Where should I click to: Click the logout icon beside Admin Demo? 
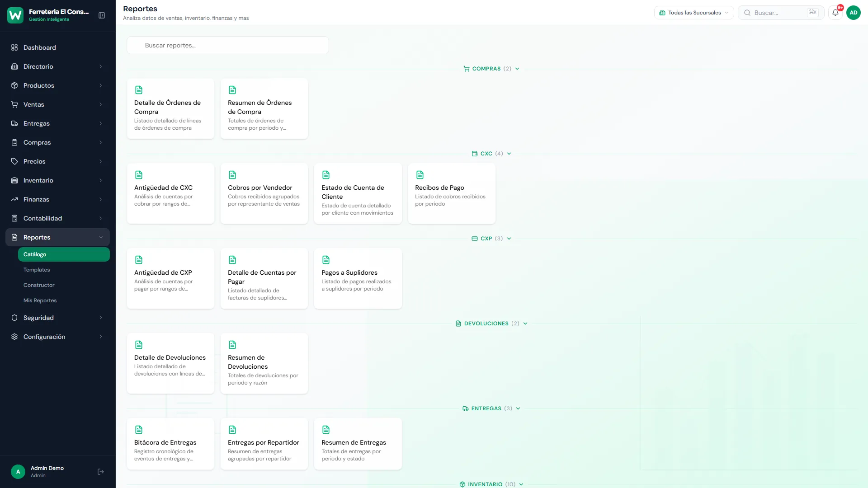click(x=101, y=472)
